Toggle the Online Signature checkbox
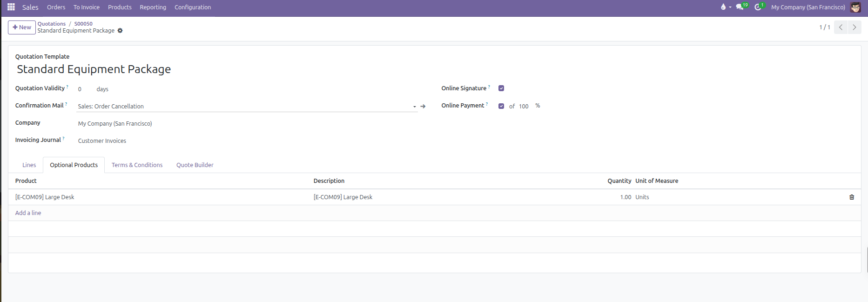Viewport: 868px width, 302px height. tap(501, 88)
